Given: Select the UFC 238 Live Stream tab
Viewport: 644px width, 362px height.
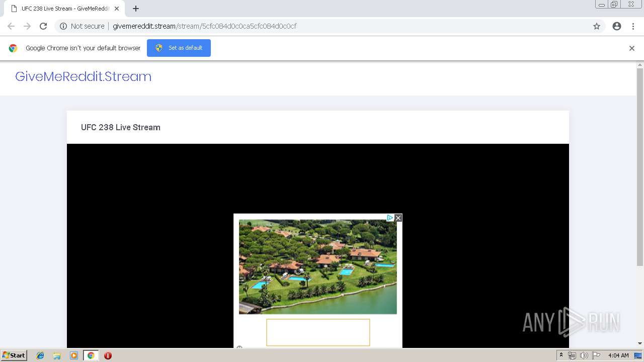Looking at the screenshot, I should coord(64,9).
